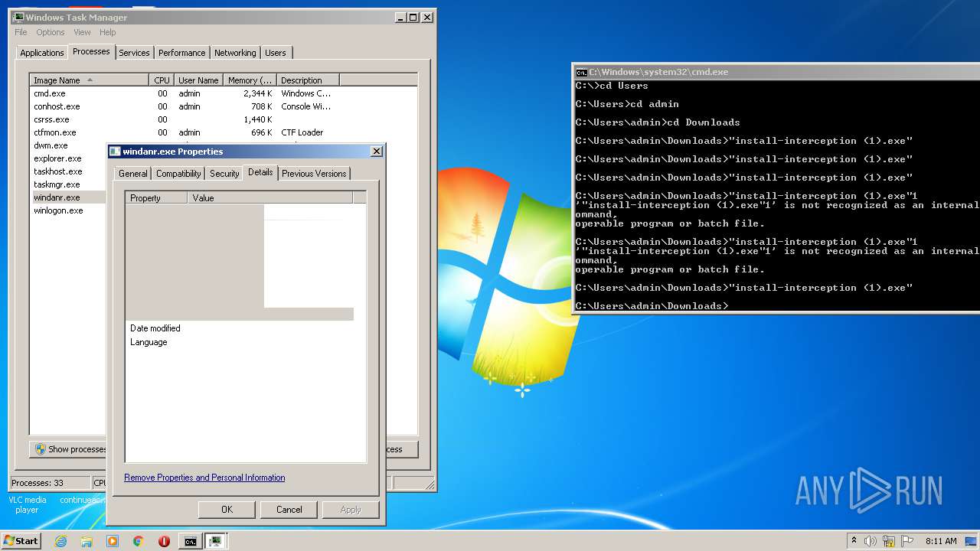Sort processes by Image Name column
The image size is (980, 551).
point(89,80)
